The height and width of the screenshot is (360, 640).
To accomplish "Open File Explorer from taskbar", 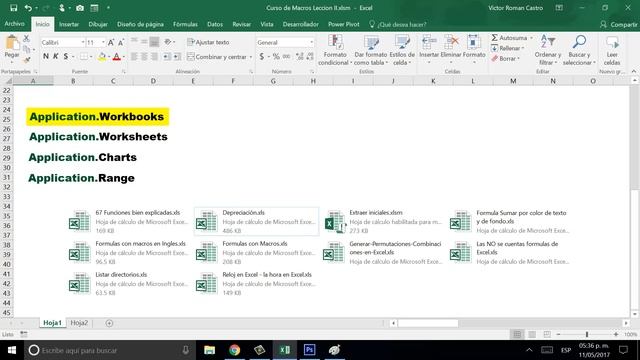I will point(209,350).
